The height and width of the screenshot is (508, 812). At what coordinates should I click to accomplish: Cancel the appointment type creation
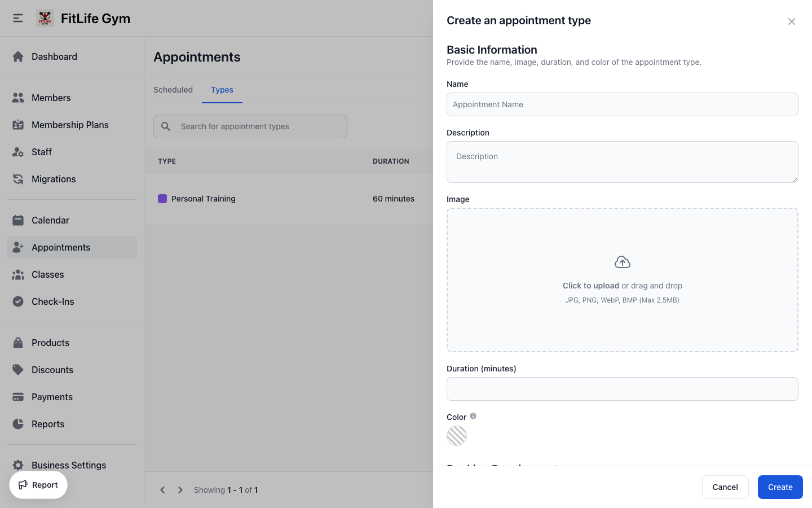tap(725, 487)
